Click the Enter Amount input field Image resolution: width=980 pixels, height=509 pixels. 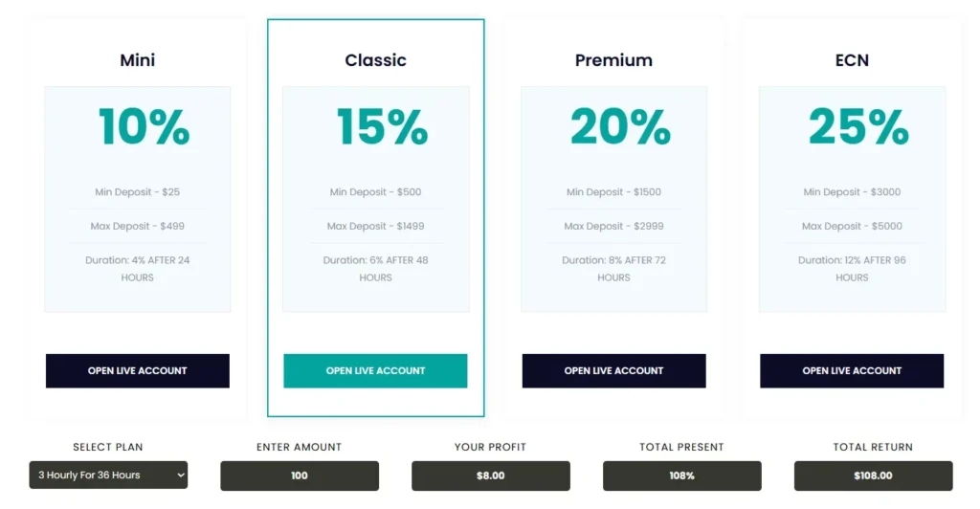pyautogui.click(x=300, y=476)
